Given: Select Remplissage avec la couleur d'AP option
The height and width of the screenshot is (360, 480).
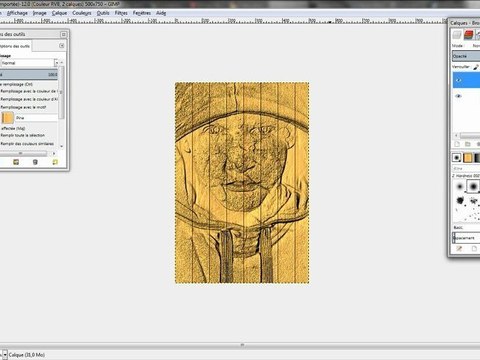Looking at the screenshot, I should pos(29,99).
